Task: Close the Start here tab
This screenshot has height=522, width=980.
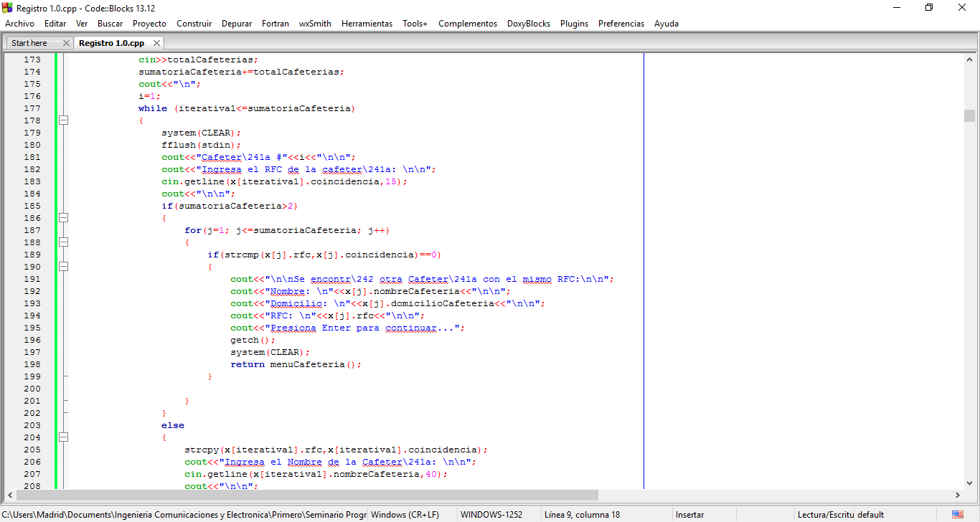Action: [66, 43]
